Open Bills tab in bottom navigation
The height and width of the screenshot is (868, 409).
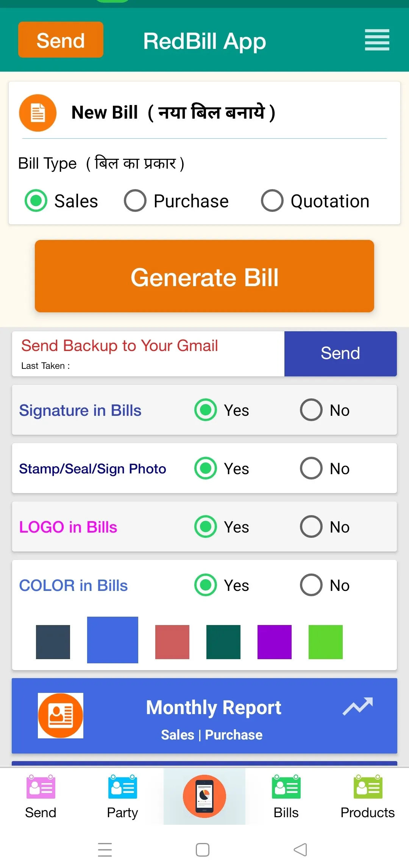tap(286, 796)
